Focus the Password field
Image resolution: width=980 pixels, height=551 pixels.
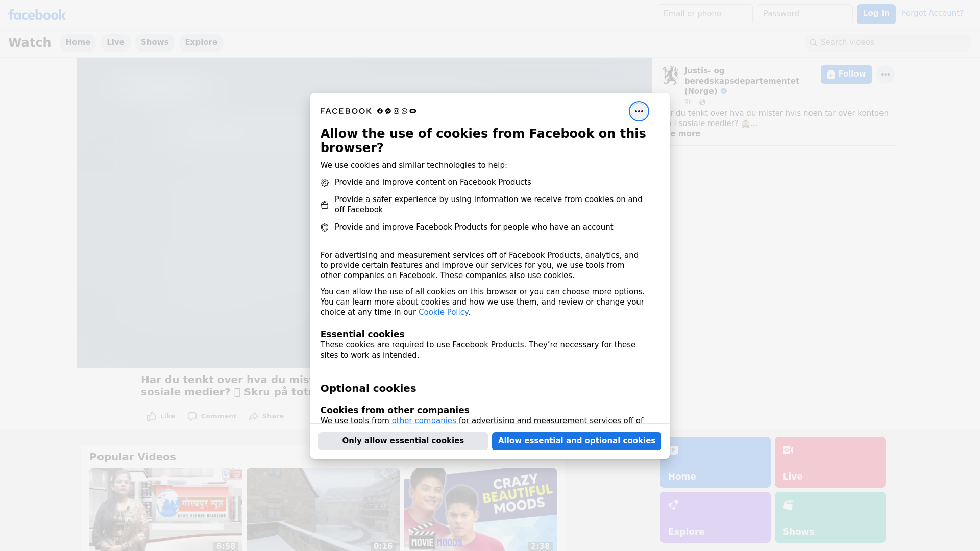[x=804, y=14]
